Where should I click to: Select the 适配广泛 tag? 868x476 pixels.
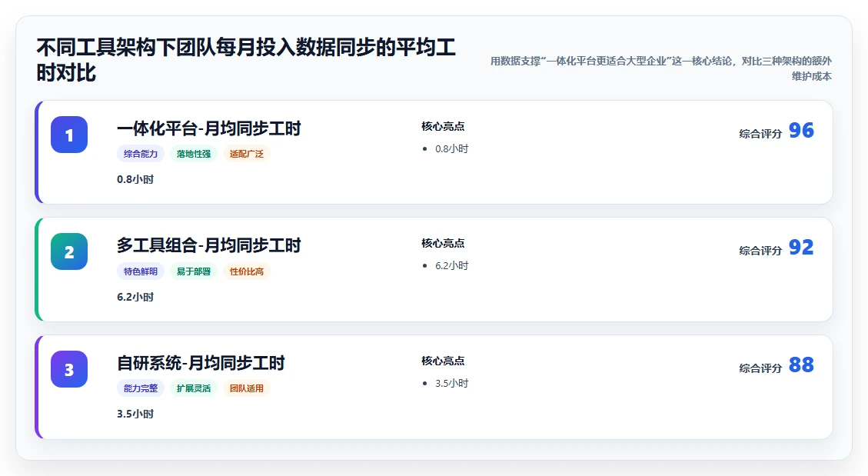(x=247, y=154)
